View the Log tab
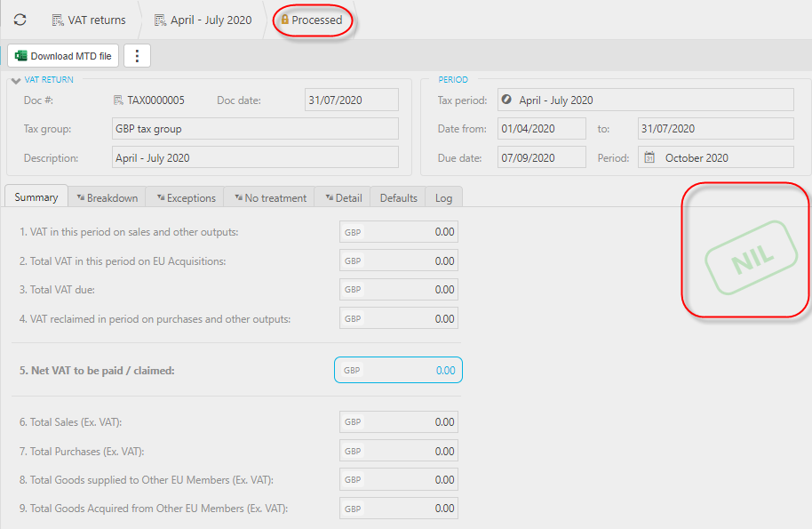 coord(443,197)
